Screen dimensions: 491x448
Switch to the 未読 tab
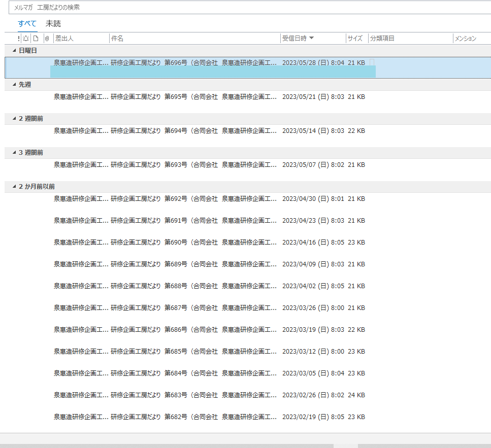tap(53, 23)
